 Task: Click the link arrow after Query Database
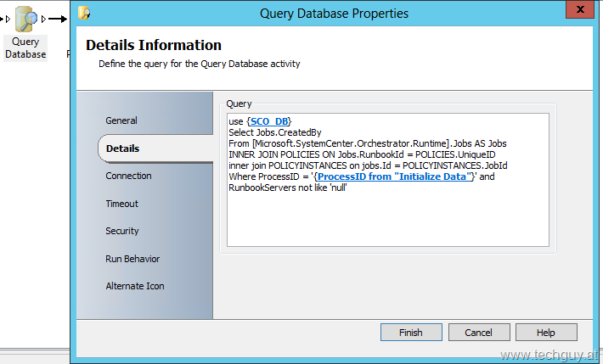[58, 19]
